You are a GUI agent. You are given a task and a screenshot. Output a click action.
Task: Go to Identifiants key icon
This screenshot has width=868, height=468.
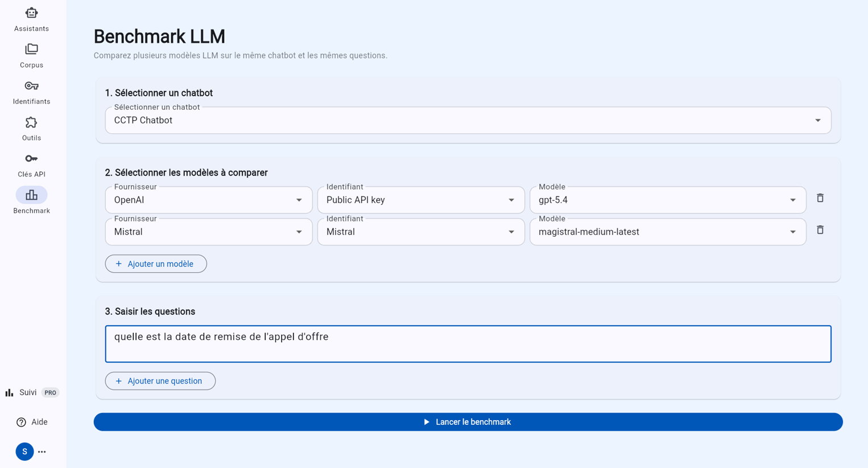point(31,86)
